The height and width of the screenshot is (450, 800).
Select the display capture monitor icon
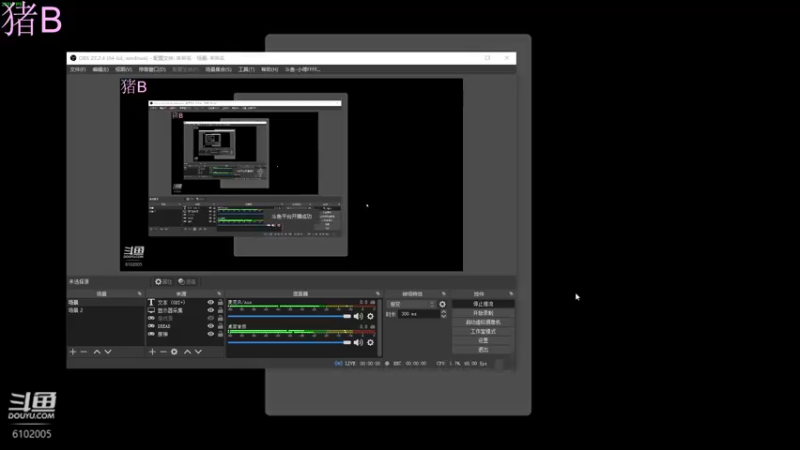(151, 310)
